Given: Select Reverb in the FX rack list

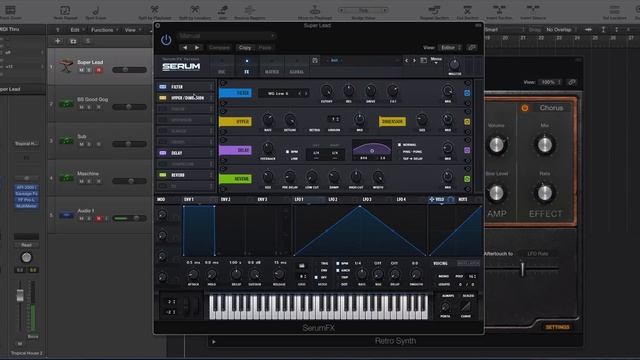Looking at the screenshot, I should [x=186, y=175].
